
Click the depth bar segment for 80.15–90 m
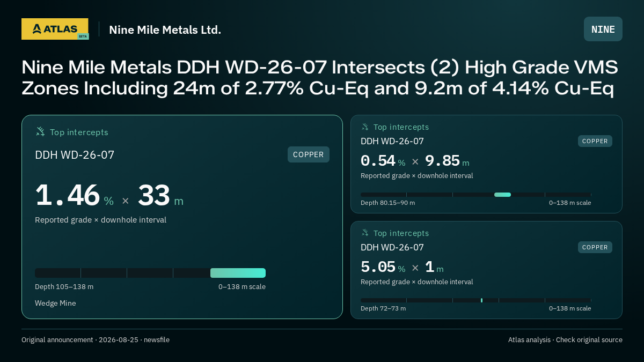click(502, 195)
